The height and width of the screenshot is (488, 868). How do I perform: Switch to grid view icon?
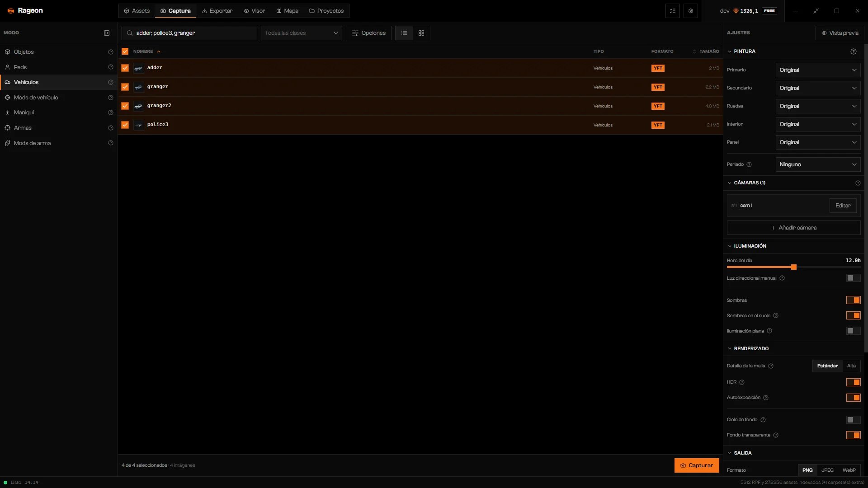tap(421, 33)
